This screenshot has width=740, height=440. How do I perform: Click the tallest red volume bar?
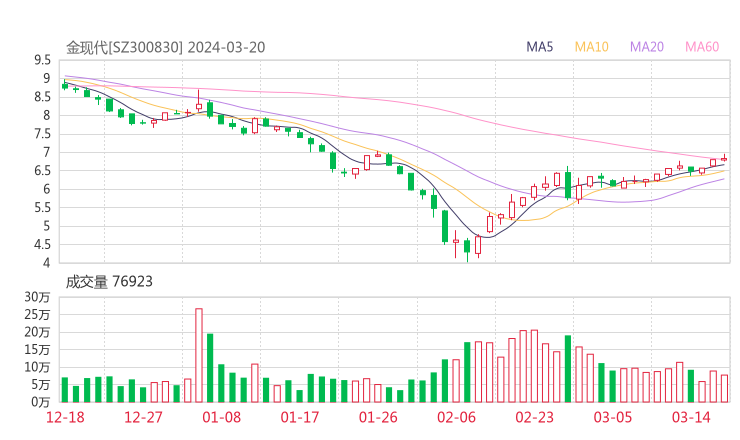pyautogui.click(x=199, y=355)
